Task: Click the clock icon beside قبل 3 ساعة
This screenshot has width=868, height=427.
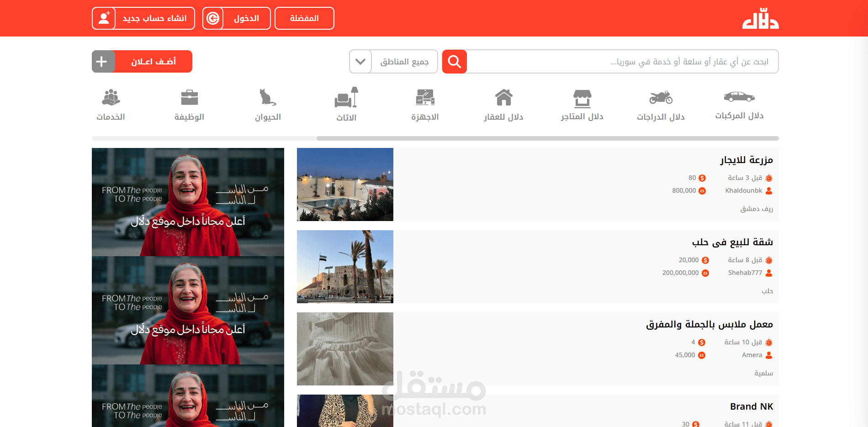Action: (x=769, y=178)
